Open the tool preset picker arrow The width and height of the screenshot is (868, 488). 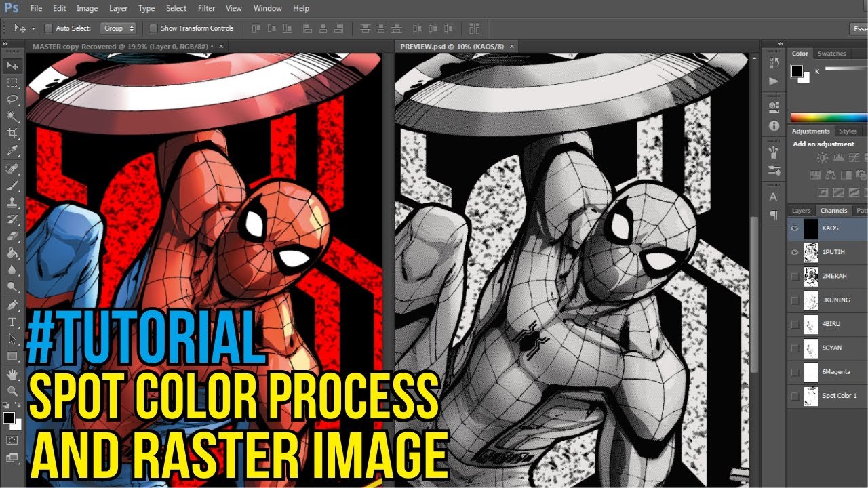click(x=33, y=28)
